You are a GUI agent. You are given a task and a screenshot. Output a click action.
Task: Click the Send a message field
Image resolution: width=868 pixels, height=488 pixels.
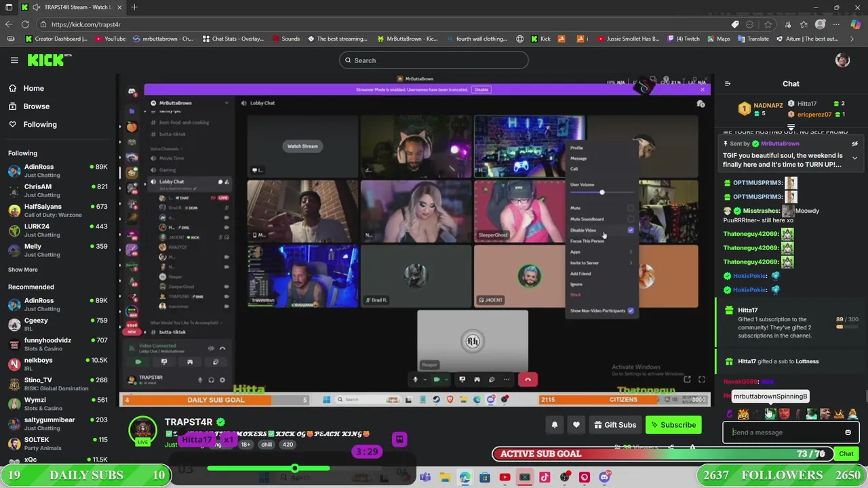tap(785, 432)
